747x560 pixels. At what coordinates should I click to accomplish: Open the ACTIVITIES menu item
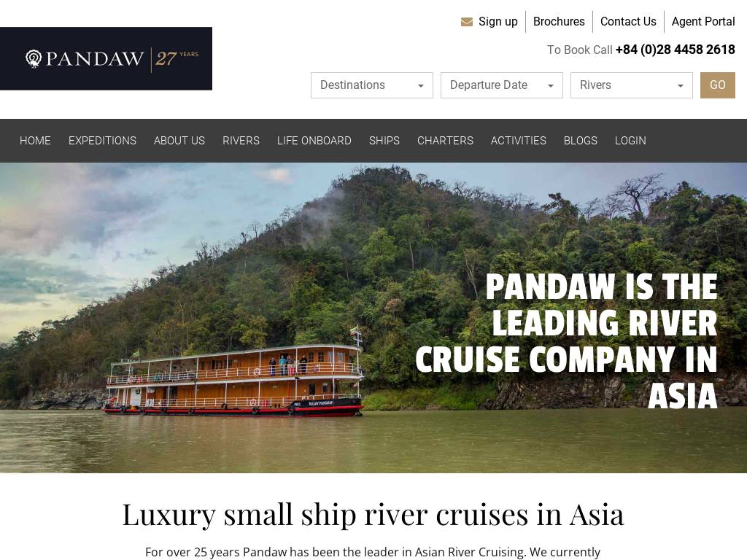[x=519, y=141]
